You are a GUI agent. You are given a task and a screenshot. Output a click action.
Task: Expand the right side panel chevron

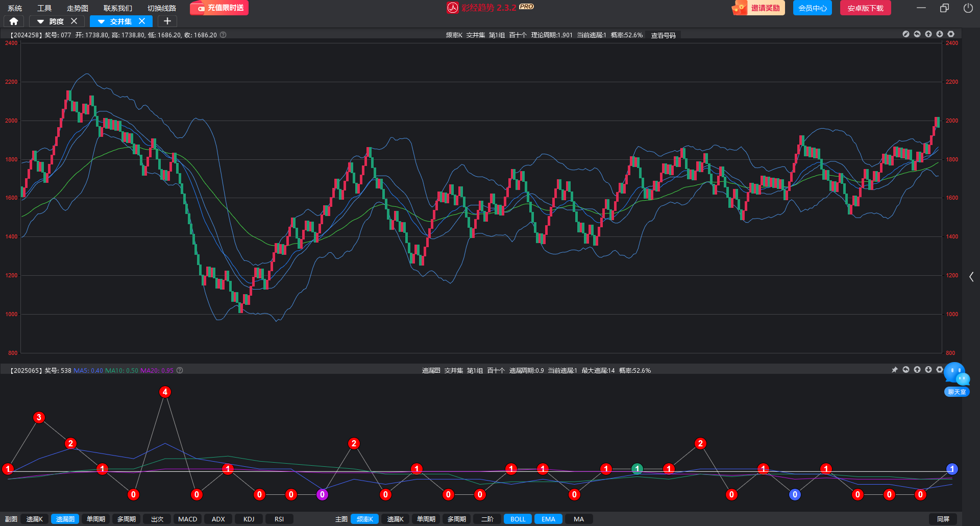(x=971, y=277)
